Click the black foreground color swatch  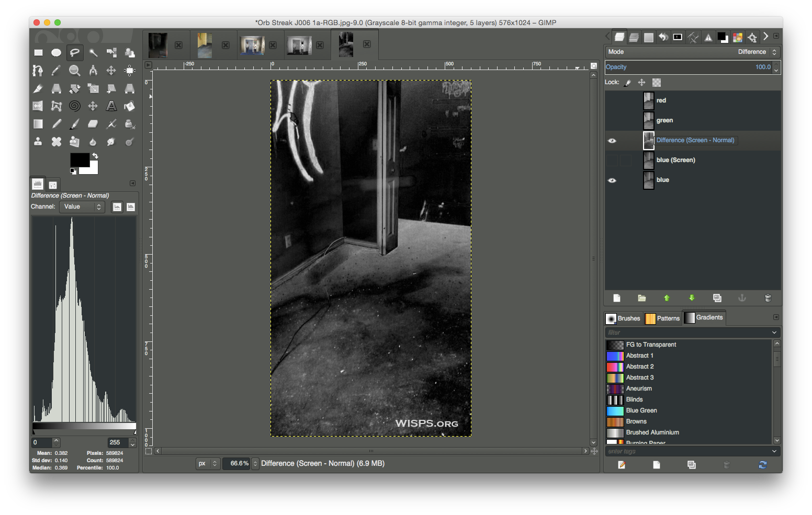pos(79,159)
